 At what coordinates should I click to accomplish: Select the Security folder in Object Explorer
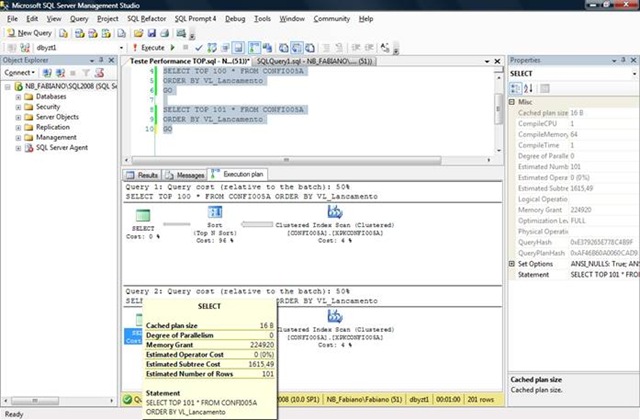point(49,107)
